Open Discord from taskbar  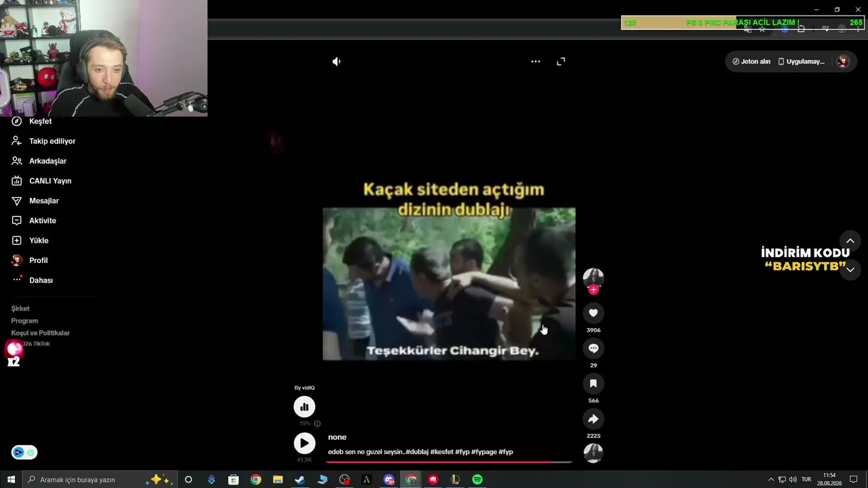click(x=389, y=480)
